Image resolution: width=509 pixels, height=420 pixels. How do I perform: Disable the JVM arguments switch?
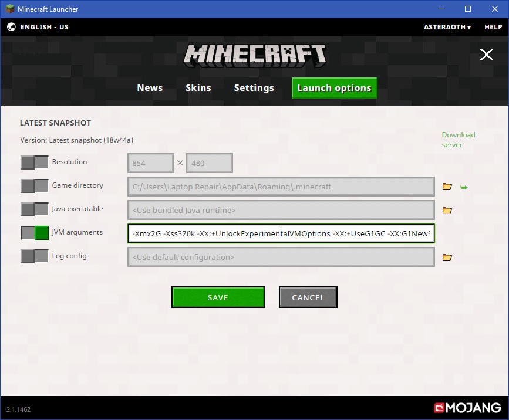pos(35,233)
